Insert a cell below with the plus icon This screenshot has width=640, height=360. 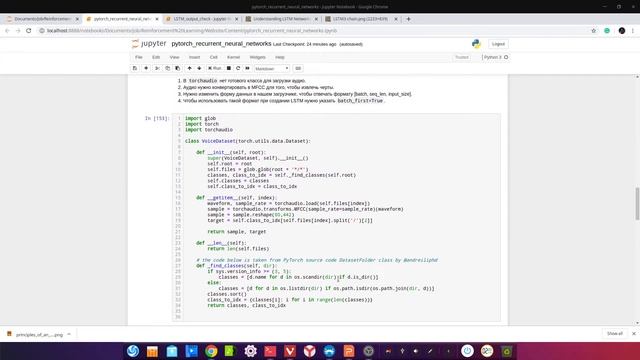coord(146,68)
